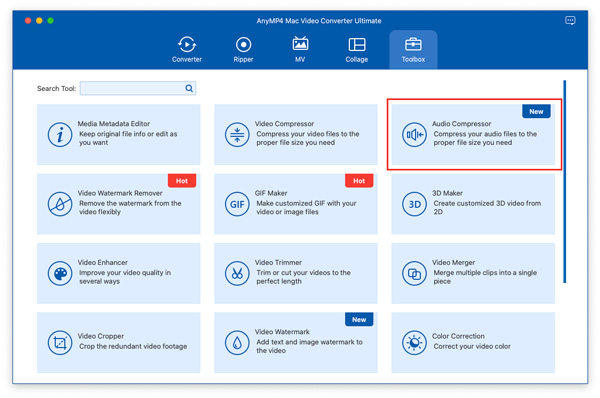Open the 3D Maker title
The height and width of the screenshot is (398, 600).
click(447, 193)
